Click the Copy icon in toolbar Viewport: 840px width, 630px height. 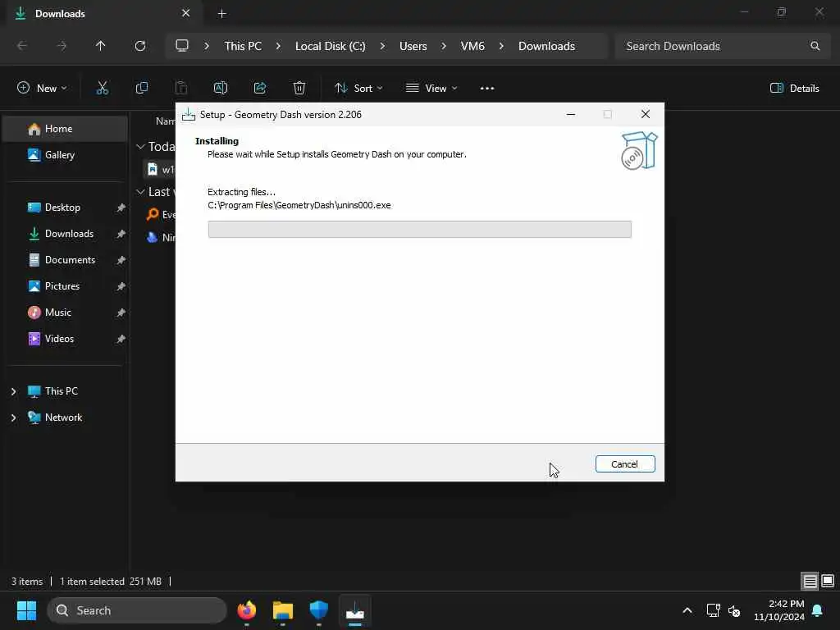click(141, 88)
